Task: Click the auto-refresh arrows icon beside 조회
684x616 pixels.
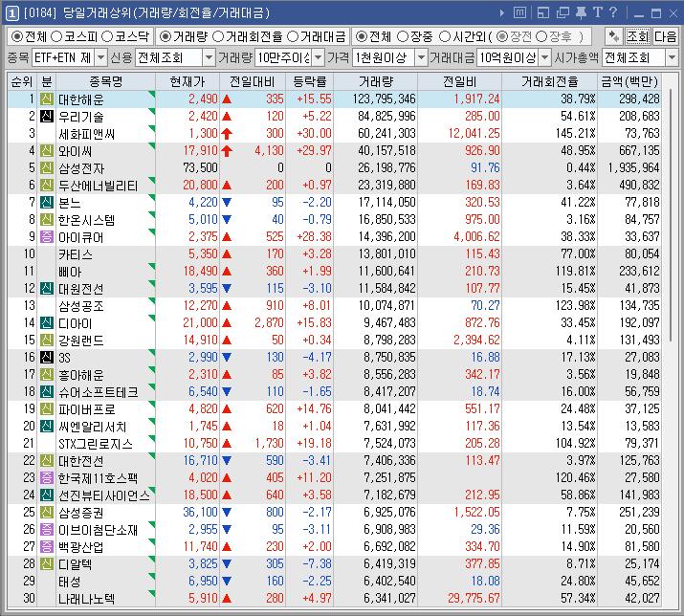Action: click(614, 36)
